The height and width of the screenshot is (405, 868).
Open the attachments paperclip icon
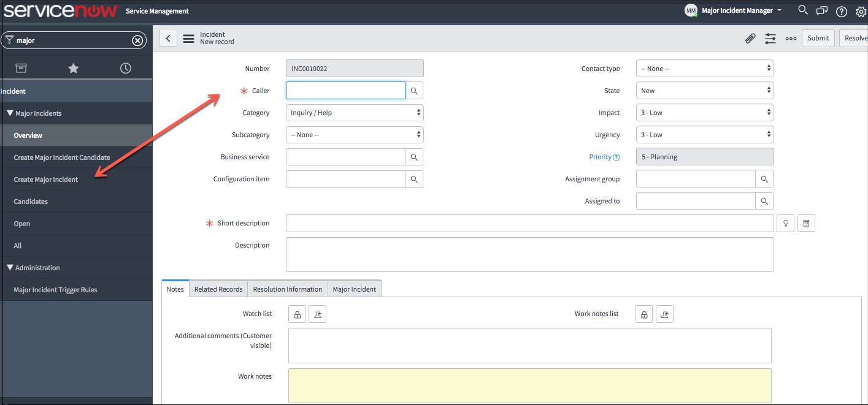tap(750, 38)
